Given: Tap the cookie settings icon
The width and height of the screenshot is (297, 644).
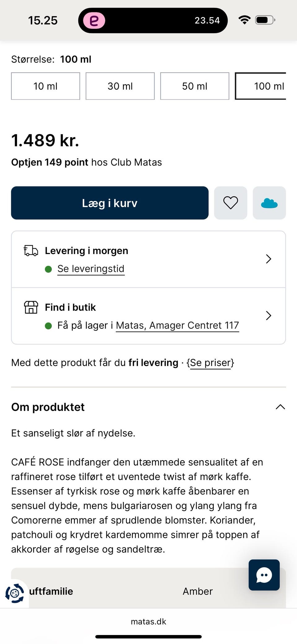Looking at the screenshot, I should point(15,593).
